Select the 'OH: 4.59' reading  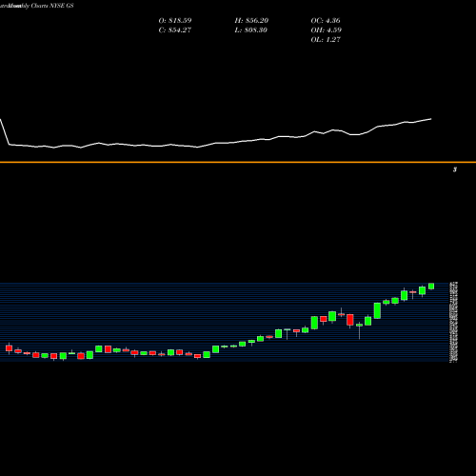327,30
